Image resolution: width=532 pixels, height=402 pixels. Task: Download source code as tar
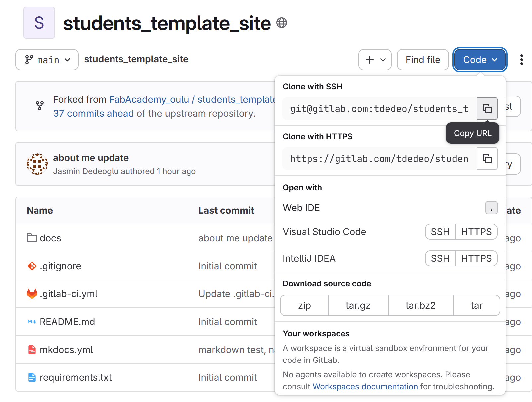(x=477, y=305)
